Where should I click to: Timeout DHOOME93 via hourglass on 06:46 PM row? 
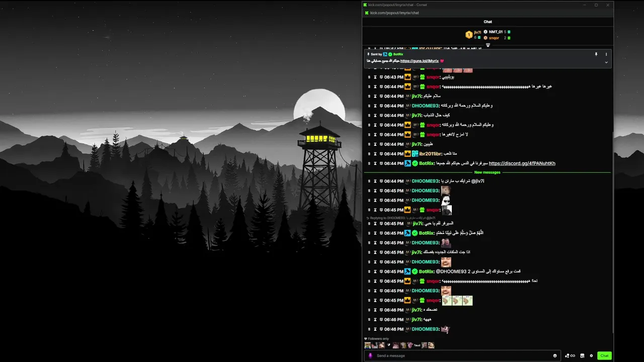coord(375,329)
